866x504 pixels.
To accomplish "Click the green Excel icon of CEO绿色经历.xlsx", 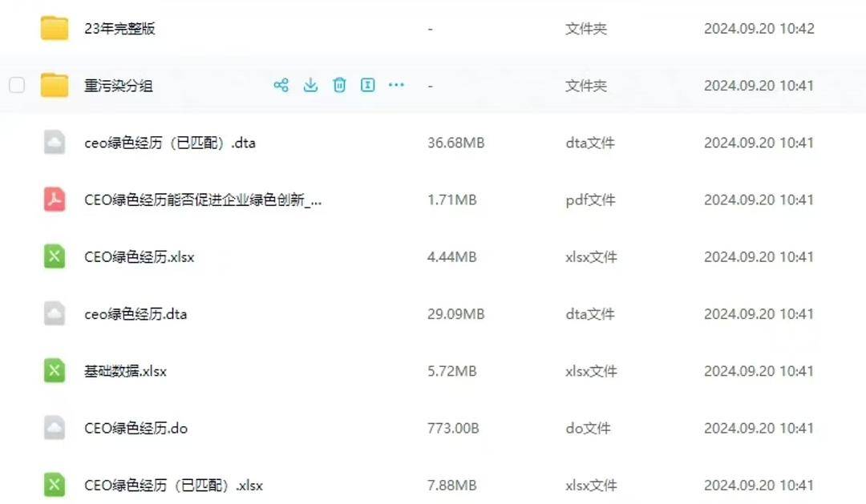I will pyautogui.click(x=54, y=256).
